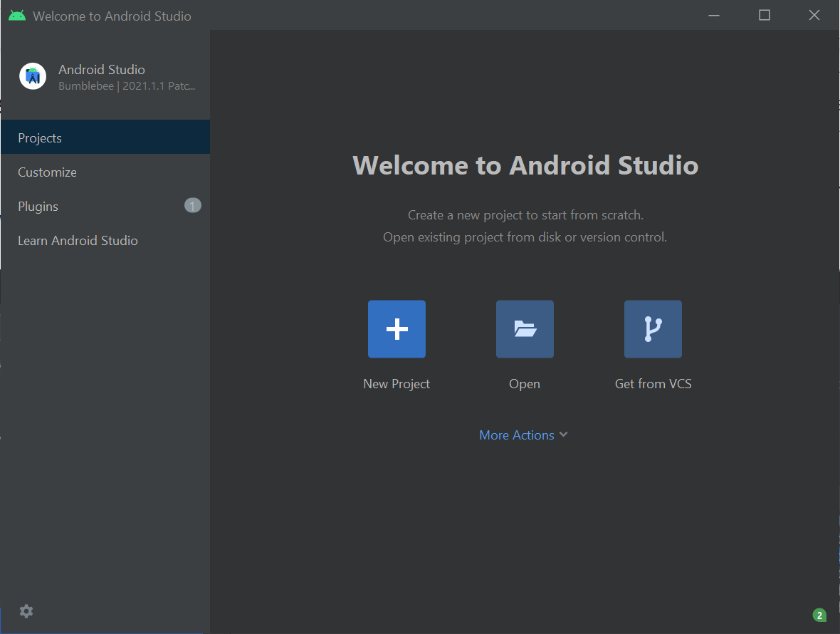Open the settings gear in the sidebar

26,611
